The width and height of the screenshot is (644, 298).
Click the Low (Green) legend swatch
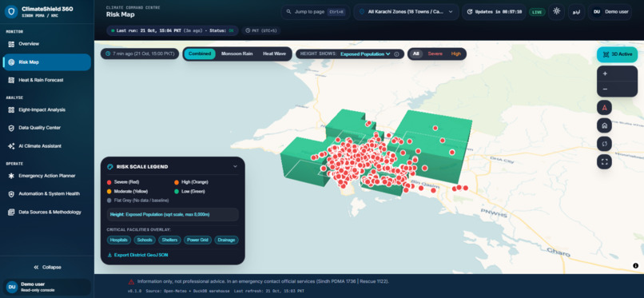point(177,191)
